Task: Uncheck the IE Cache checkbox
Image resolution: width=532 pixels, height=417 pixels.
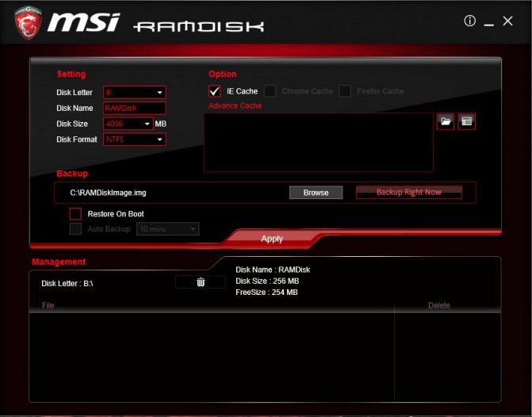Action: point(215,91)
